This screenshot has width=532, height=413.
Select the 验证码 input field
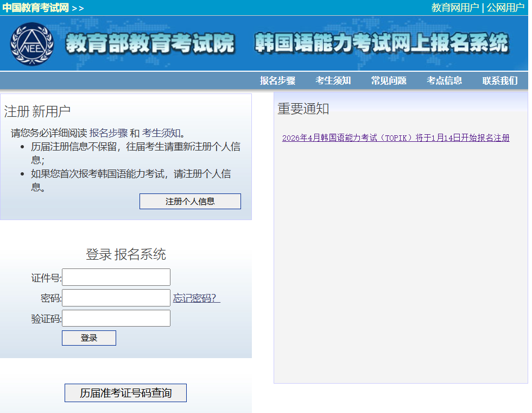(x=116, y=318)
